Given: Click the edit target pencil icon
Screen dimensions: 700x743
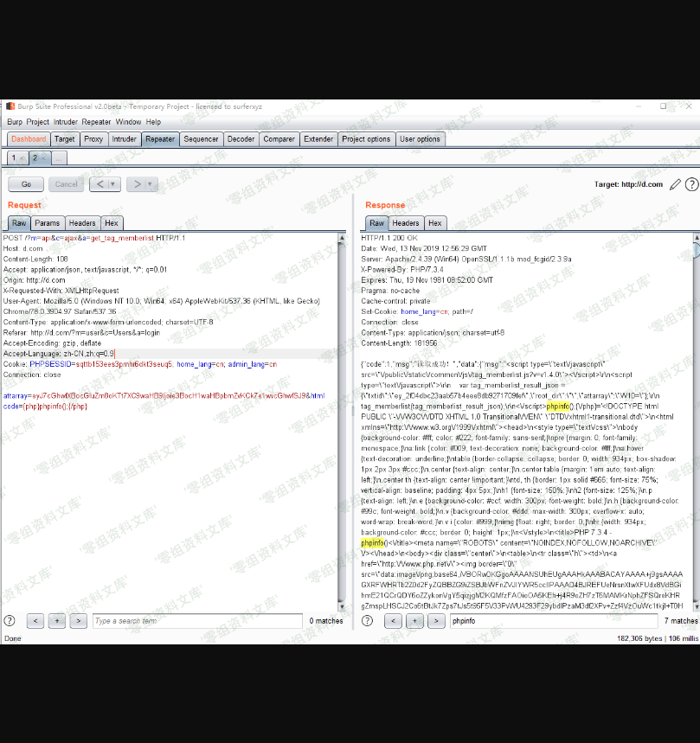Looking at the screenshot, I should (x=675, y=184).
